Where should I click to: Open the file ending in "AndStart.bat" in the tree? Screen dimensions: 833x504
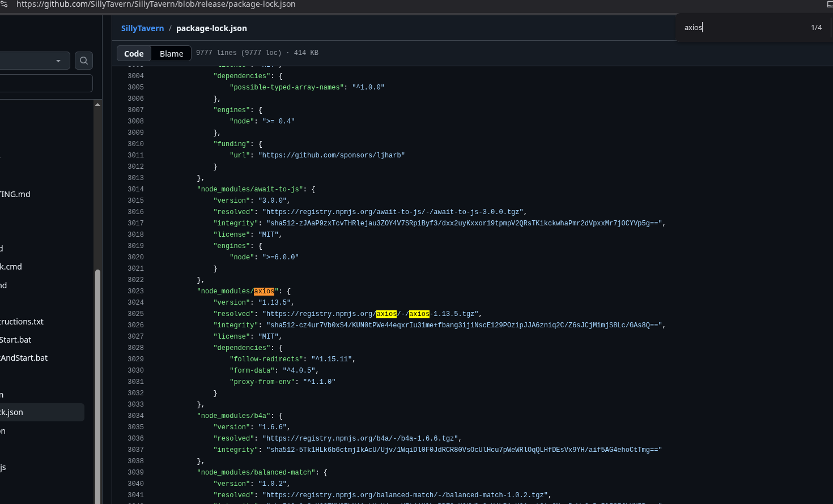[24, 358]
